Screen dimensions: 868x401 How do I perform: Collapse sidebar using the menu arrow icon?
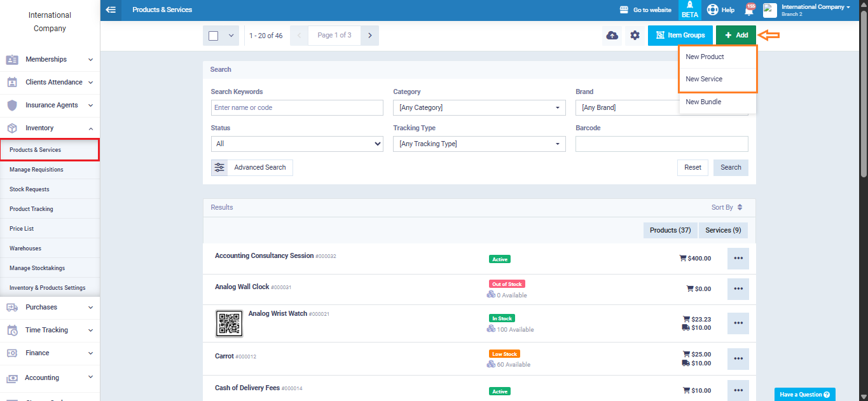coord(111,10)
